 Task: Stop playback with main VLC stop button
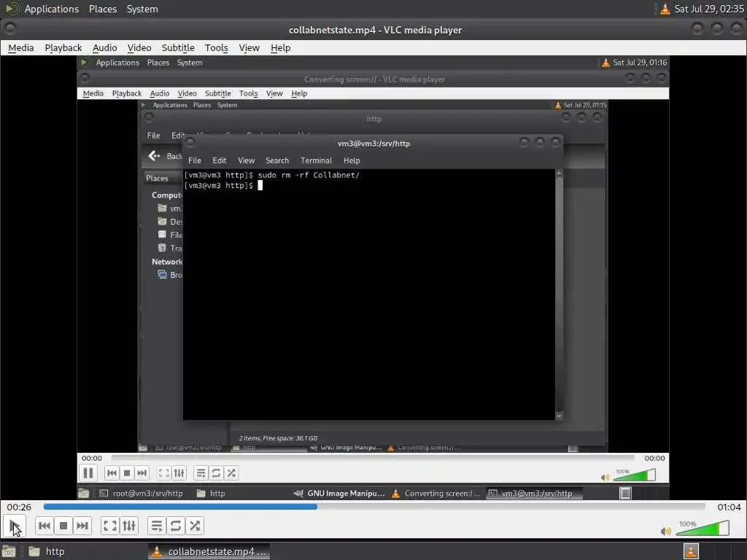(63, 526)
